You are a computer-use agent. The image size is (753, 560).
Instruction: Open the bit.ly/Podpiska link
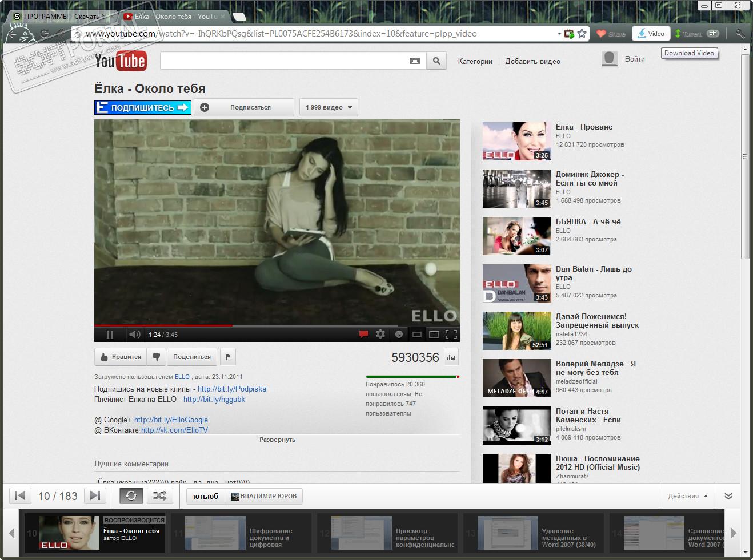click(231, 389)
